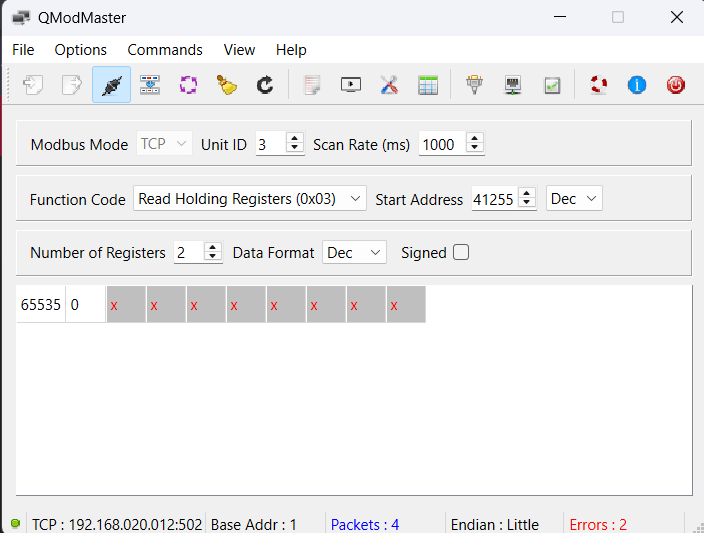The image size is (704, 533).
Task: Open the View menu
Action: [x=239, y=49]
